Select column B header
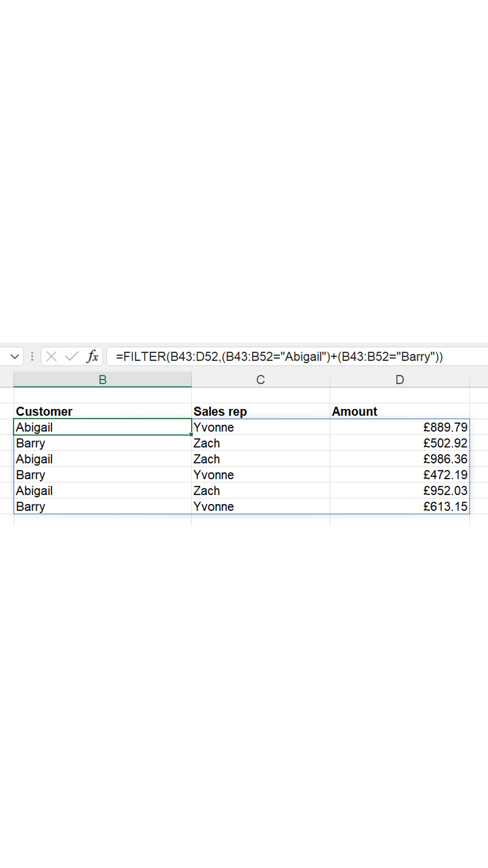Image resolution: width=488 pixels, height=868 pixels. pyautogui.click(x=102, y=380)
